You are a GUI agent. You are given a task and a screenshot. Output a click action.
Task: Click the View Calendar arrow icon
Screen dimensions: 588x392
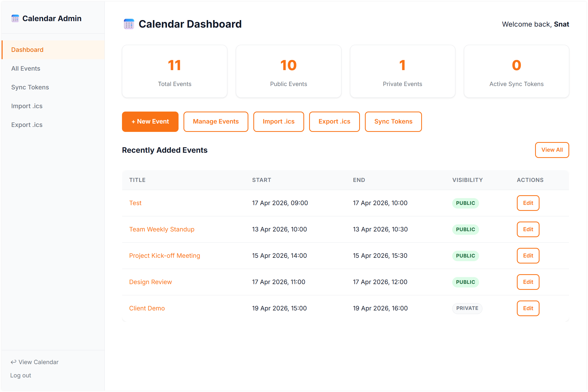coord(14,362)
